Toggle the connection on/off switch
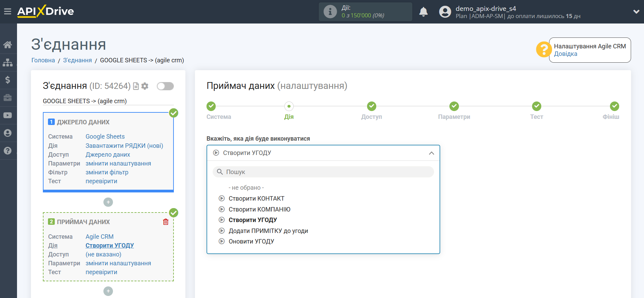Screen dimensions: 644x298 point(165,86)
